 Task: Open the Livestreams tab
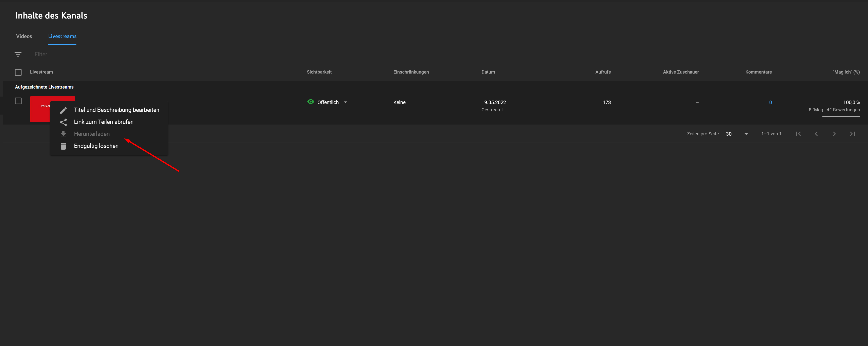[62, 36]
